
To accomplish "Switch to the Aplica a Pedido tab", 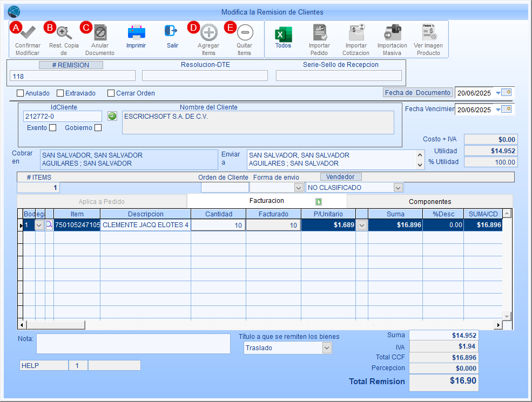I will click(x=102, y=201).
